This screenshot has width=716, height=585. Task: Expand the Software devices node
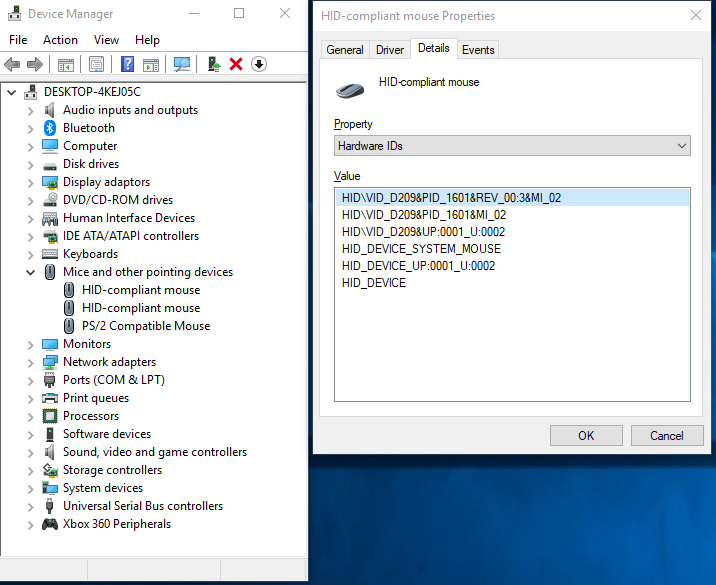(x=31, y=435)
